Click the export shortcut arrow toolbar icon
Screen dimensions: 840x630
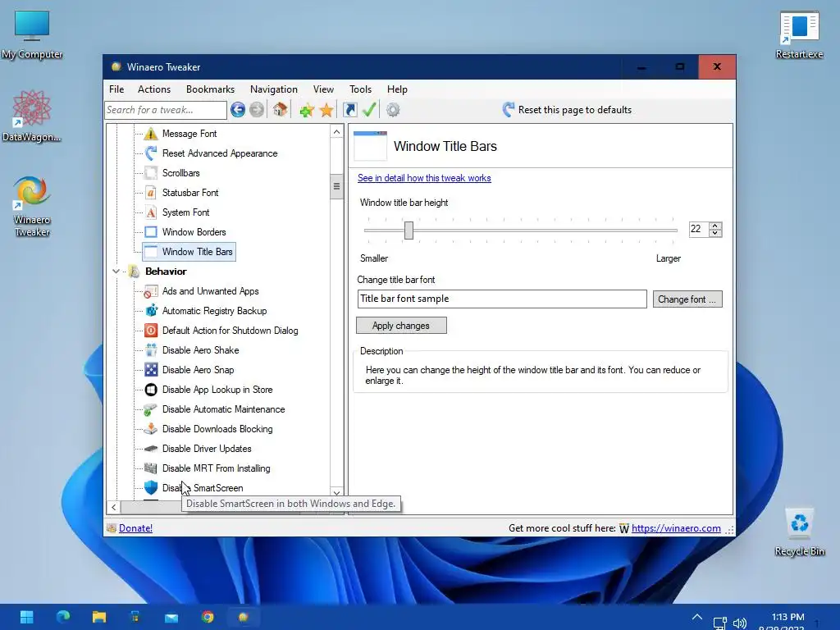349,110
